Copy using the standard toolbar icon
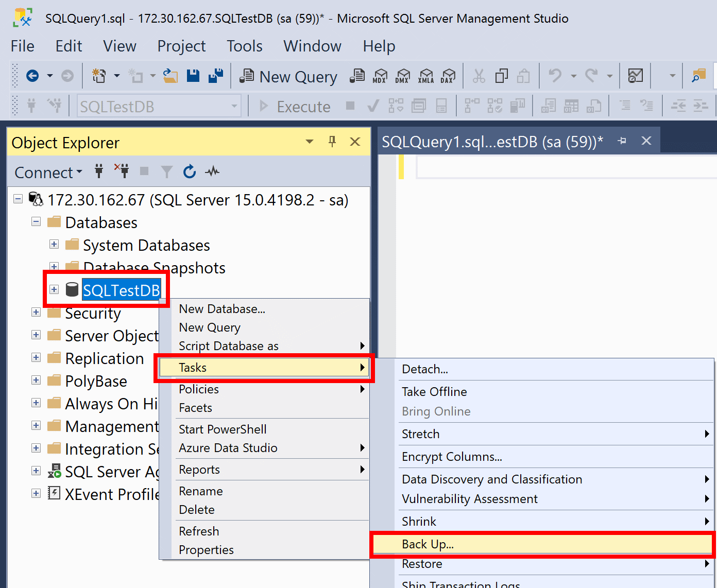 click(x=502, y=76)
